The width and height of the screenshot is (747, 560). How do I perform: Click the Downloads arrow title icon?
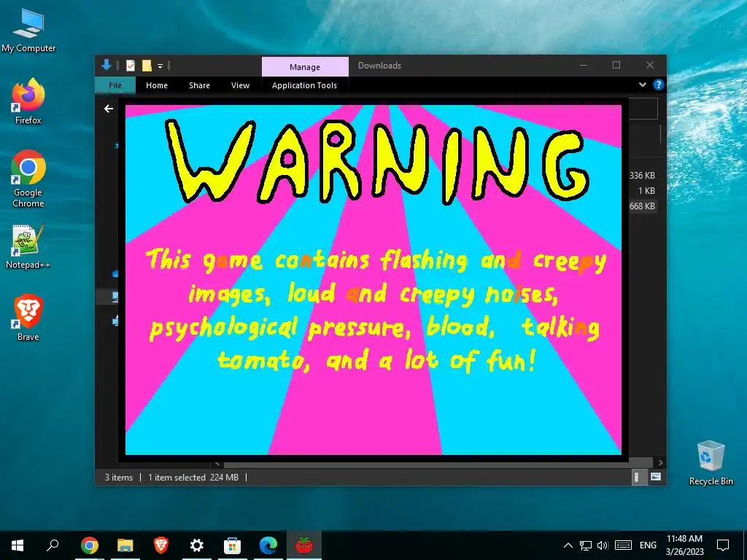pos(107,65)
